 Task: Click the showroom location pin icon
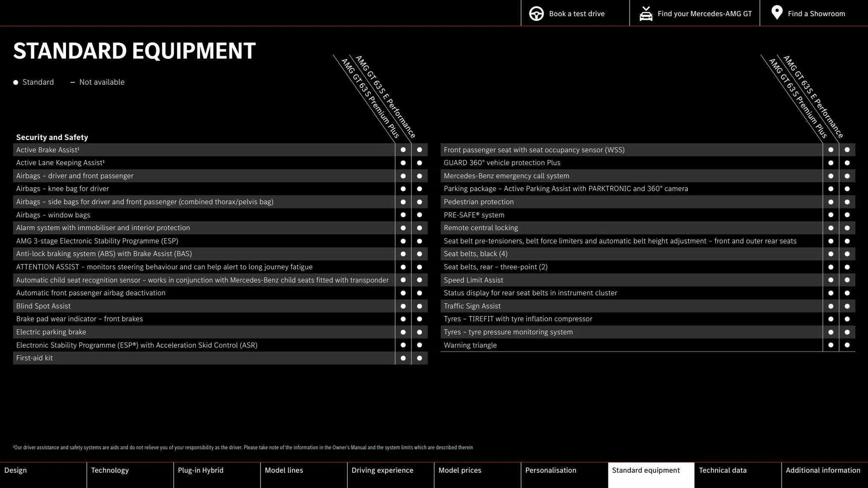point(777,13)
